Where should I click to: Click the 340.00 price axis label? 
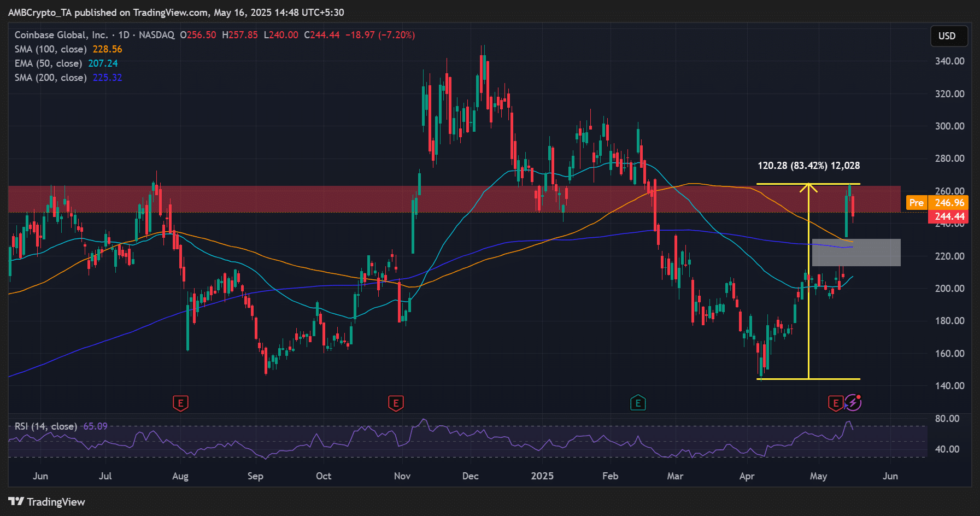[x=949, y=61]
